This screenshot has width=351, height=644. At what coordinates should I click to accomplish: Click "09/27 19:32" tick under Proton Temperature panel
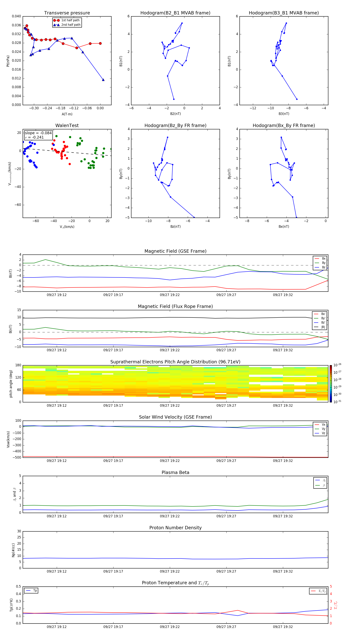click(283, 627)
